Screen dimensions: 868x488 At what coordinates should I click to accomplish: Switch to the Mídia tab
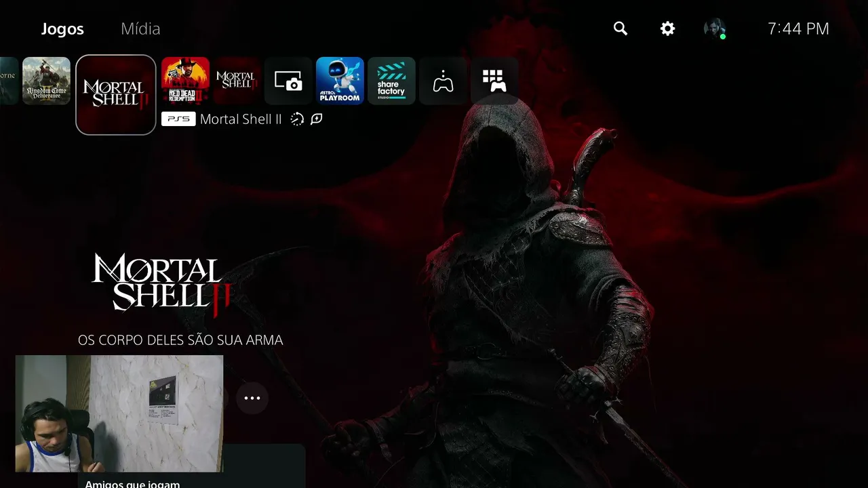coord(140,29)
